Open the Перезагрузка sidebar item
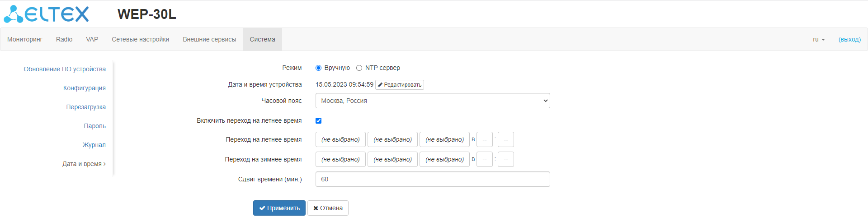Image resolution: width=868 pixels, height=217 pixels. [86, 107]
